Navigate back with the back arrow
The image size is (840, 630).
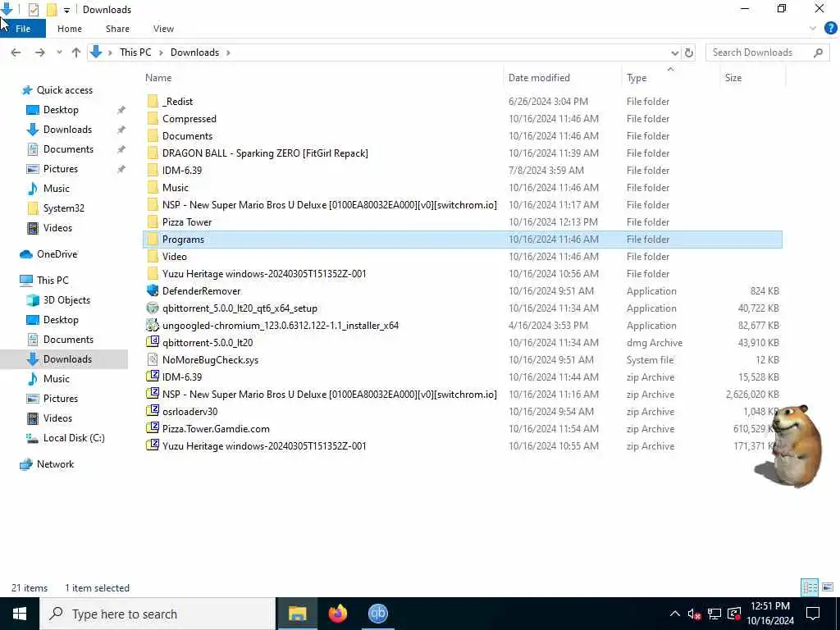[16, 52]
